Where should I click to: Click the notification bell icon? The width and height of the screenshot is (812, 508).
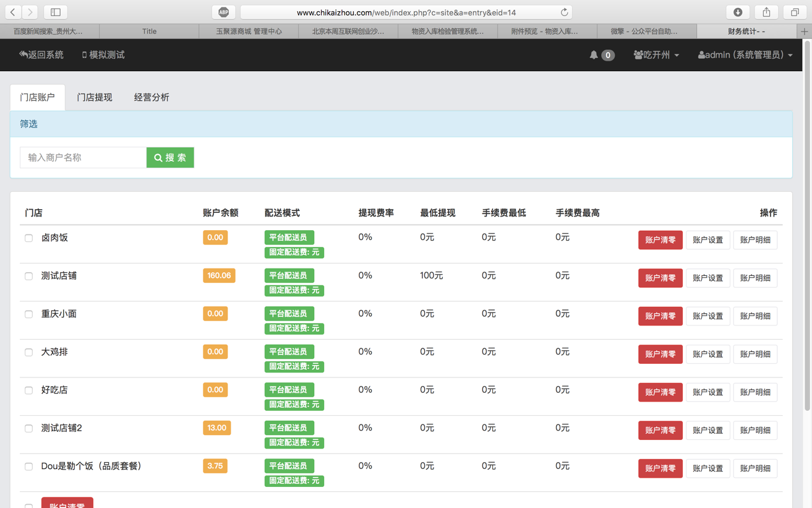(x=594, y=55)
